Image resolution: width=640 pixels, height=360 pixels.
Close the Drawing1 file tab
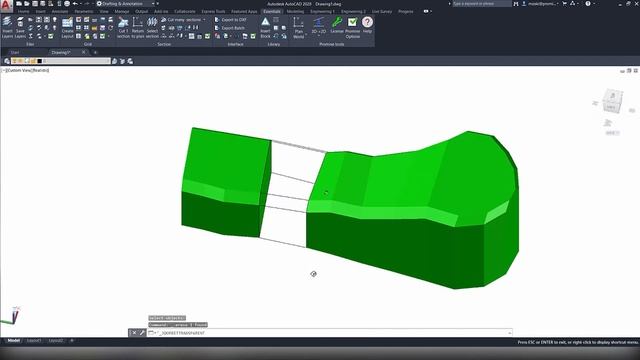(x=84, y=52)
